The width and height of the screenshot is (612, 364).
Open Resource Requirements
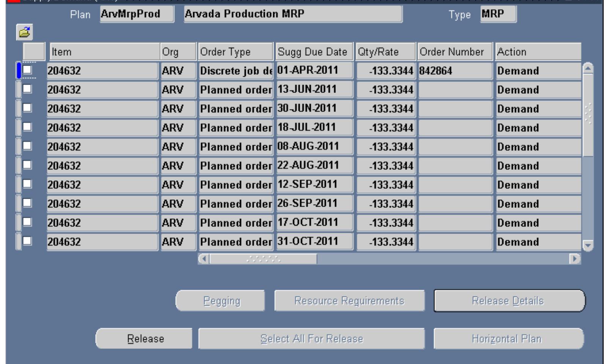pyautogui.click(x=349, y=301)
